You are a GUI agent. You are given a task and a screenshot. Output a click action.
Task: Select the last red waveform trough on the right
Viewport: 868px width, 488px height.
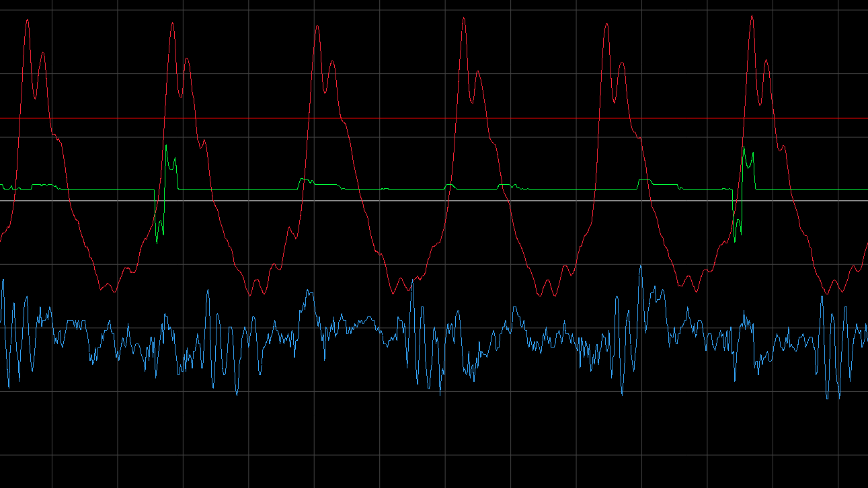point(827,293)
